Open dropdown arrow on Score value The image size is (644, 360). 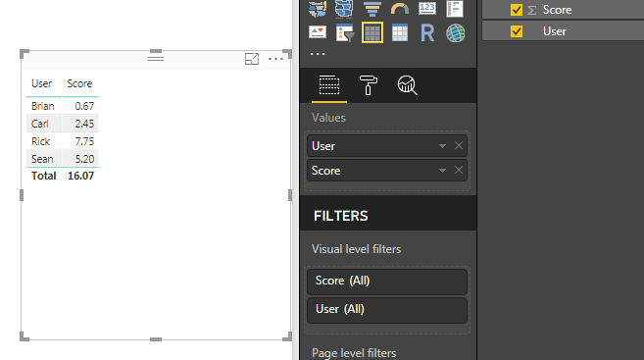click(442, 170)
